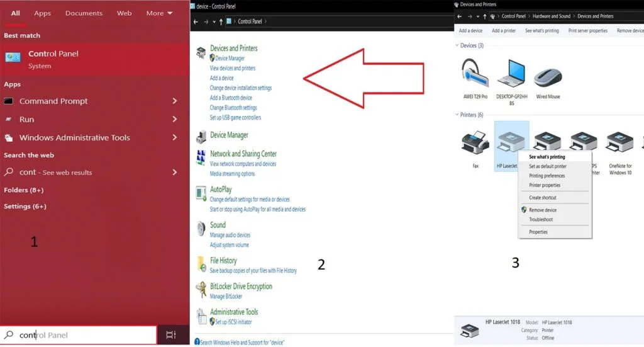The height and width of the screenshot is (347, 644).
Task: Switch to the Apps search tab
Action: tap(43, 13)
